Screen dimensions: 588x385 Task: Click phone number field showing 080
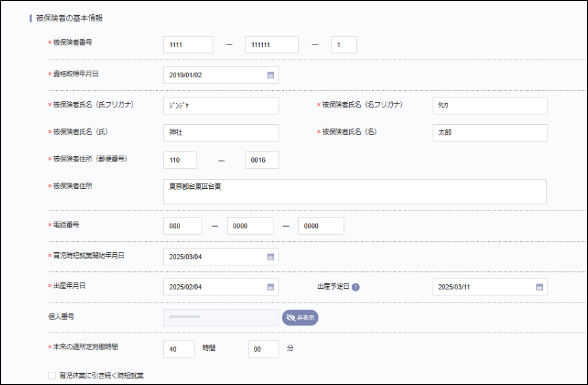click(x=182, y=226)
